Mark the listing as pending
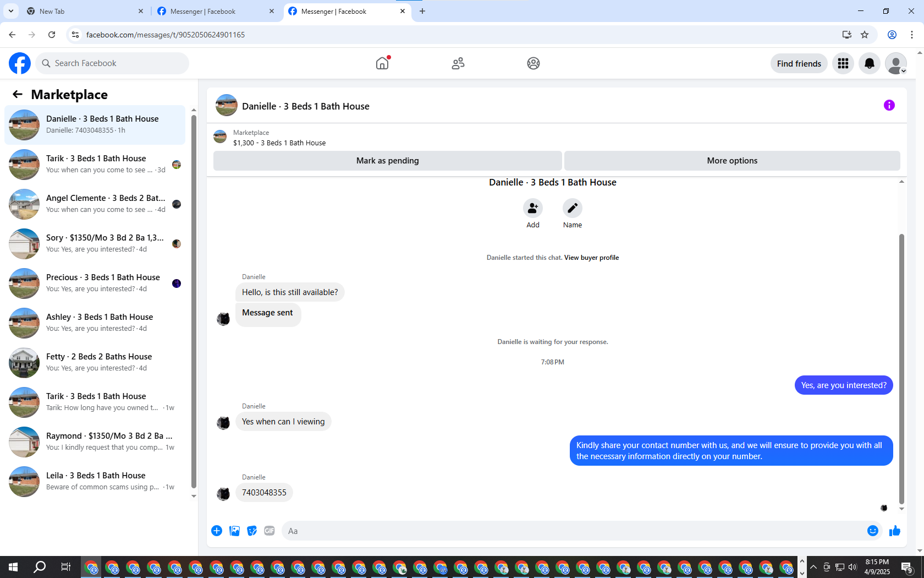 [x=388, y=161]
